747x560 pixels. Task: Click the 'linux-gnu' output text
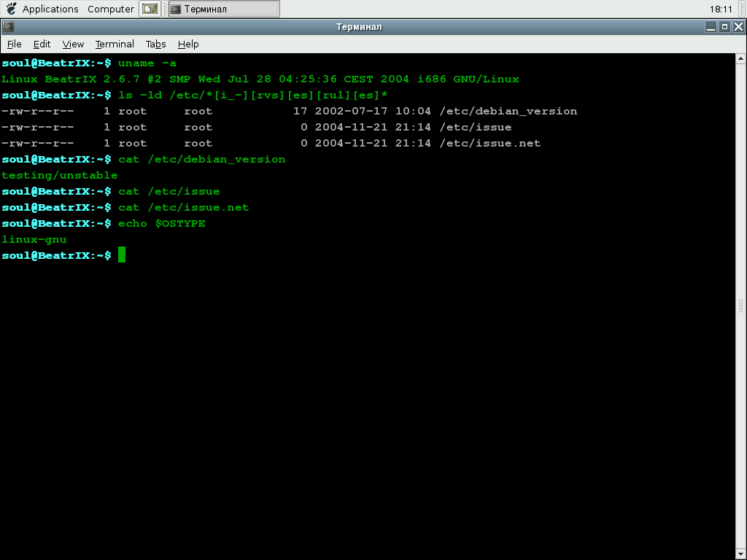pos(34,239)
